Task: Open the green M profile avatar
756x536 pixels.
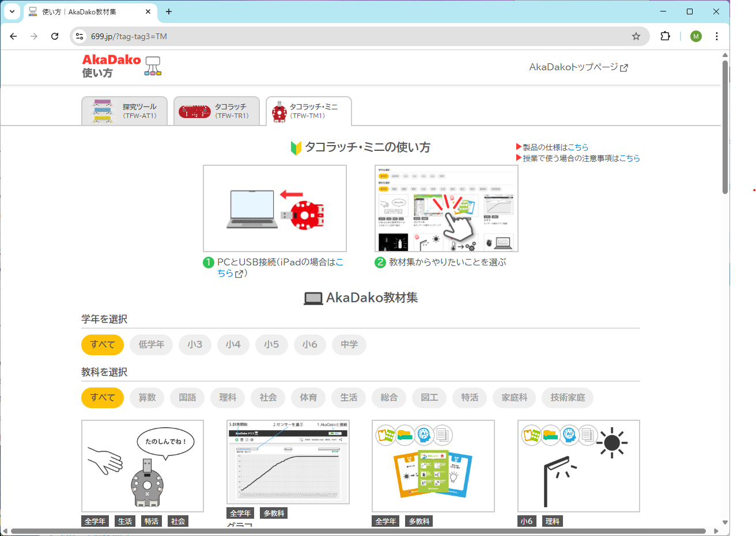Action: pos(696,36)
